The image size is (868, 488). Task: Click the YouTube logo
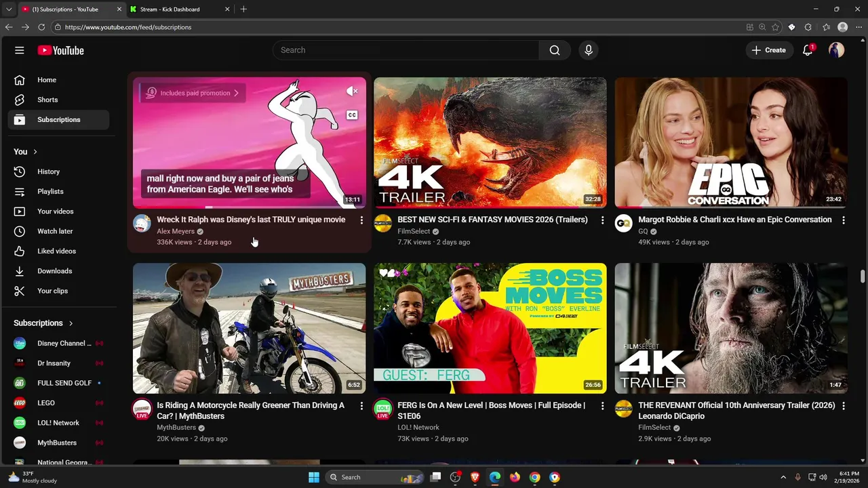pyautogui.click(x=61, y=50)
